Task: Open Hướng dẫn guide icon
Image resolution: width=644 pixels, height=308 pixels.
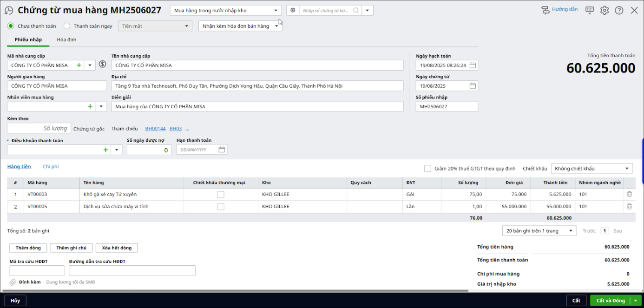Action: click(545, 10)
